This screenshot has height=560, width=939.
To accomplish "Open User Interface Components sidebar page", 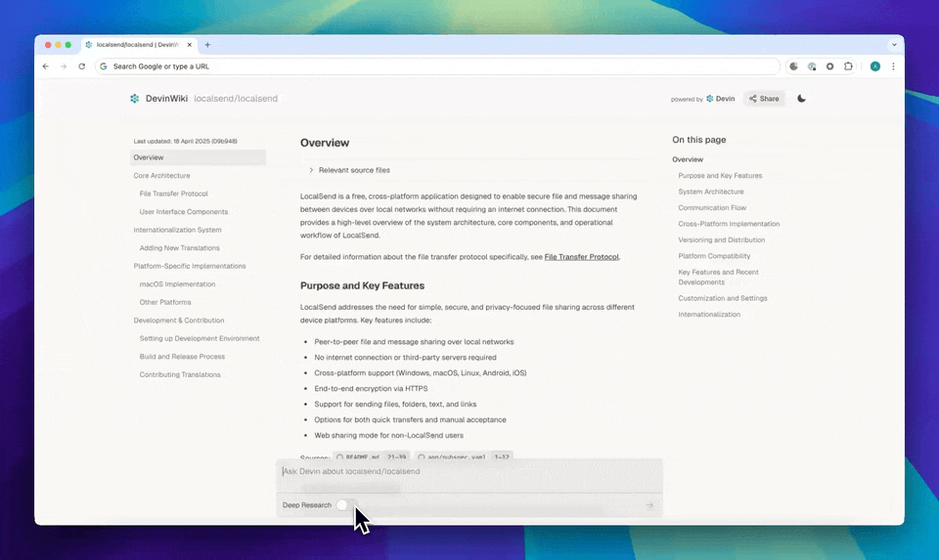I will point(184,212).
